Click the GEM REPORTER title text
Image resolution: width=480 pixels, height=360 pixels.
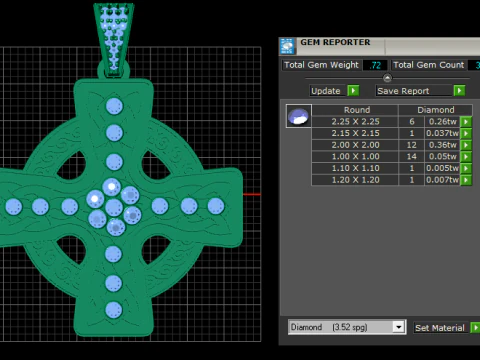[x=335, y=42]
